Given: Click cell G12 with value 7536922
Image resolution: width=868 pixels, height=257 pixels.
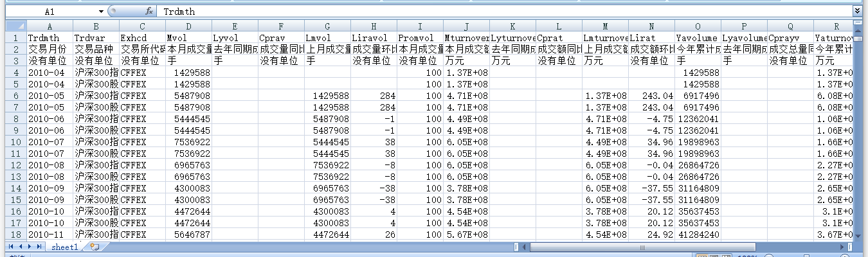Looking at the screenshot, I should (328, 165).
